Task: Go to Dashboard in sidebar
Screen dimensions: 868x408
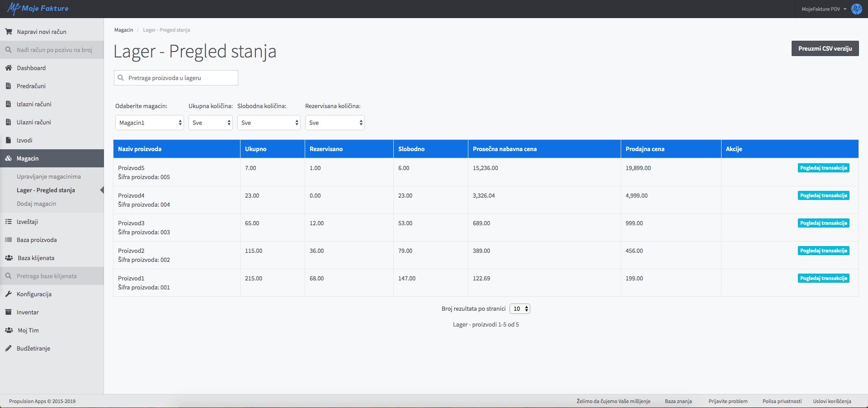Action: [52, 68]
